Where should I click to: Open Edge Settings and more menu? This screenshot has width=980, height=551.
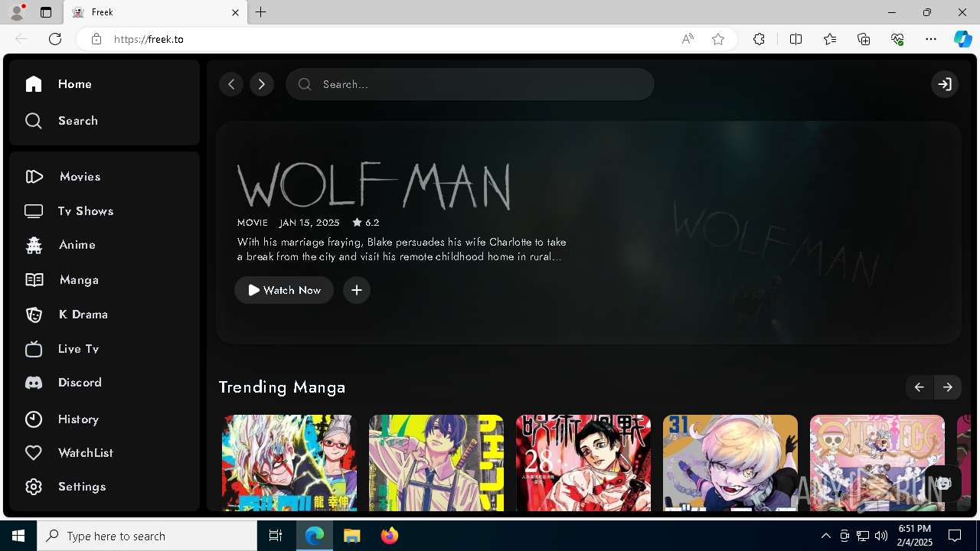(931, 39)
